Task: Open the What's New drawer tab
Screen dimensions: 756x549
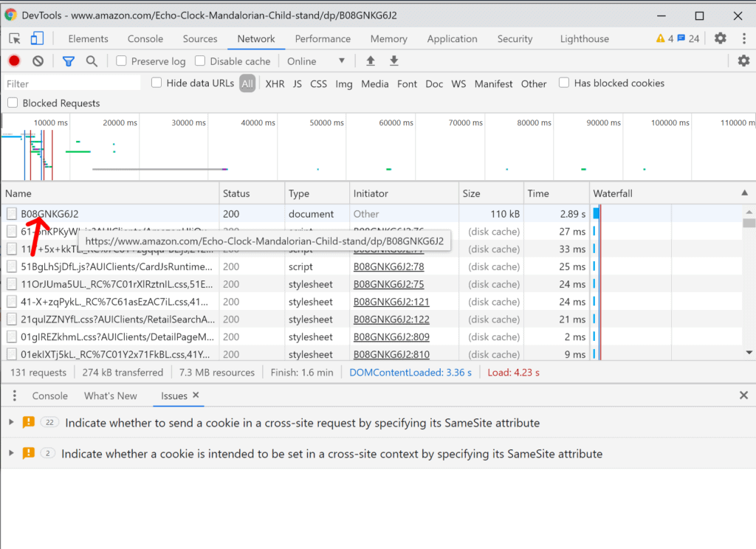Action: click(111, 396)
